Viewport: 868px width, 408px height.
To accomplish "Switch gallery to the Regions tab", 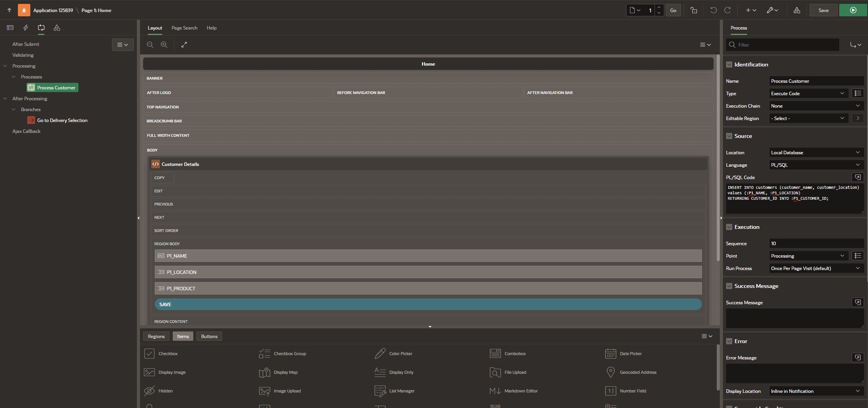I will coord(156,337).
